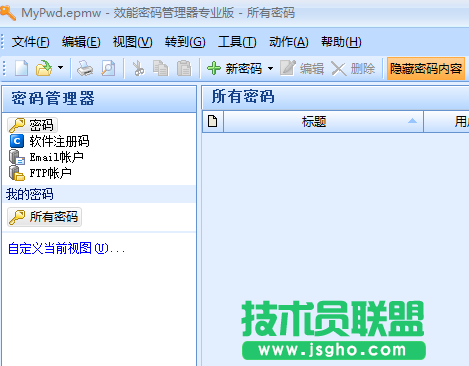Click the new file toolbar icon
The width and height of the screenshot is (469, 366).
tap(22, 68)
